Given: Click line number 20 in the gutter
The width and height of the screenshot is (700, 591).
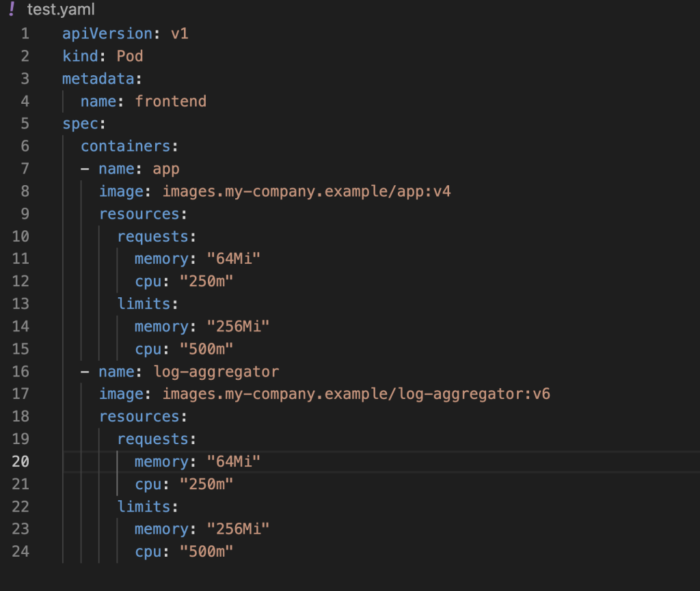Looking at the screenshot, I should click(21, 462).
